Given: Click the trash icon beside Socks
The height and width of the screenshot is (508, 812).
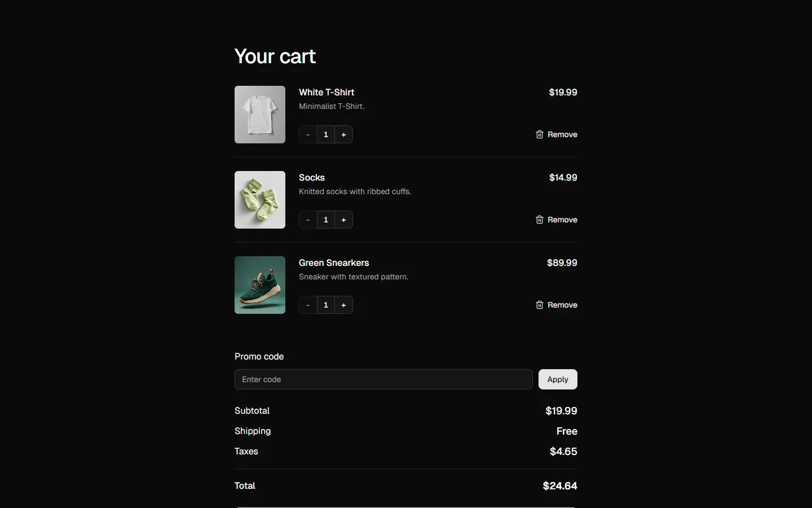Looking at the screenshot, I should coord(540,220).
